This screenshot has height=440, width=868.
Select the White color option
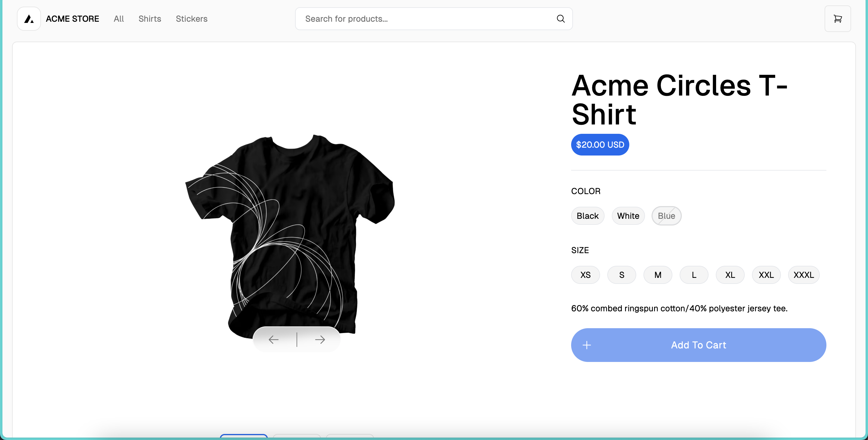[628, 216]
